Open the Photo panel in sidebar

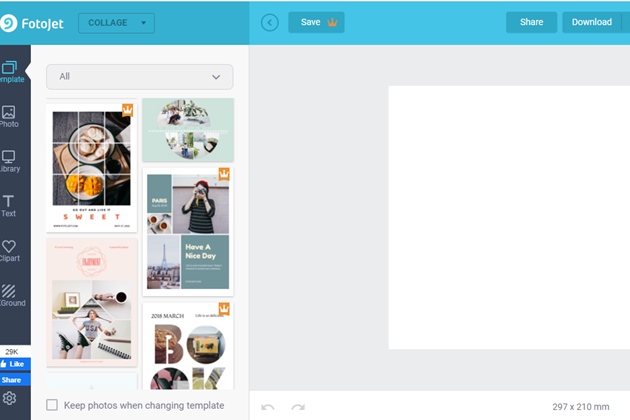click(9, 116)
